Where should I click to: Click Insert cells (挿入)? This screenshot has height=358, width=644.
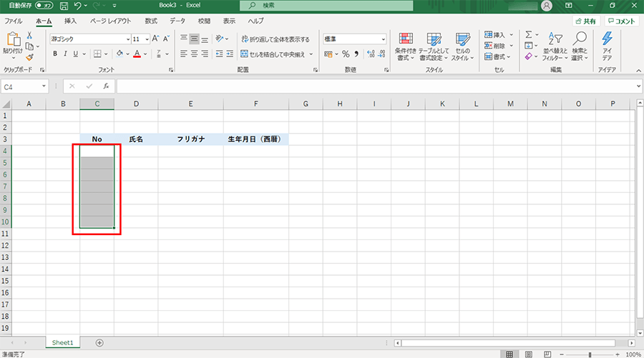point(494,35)
